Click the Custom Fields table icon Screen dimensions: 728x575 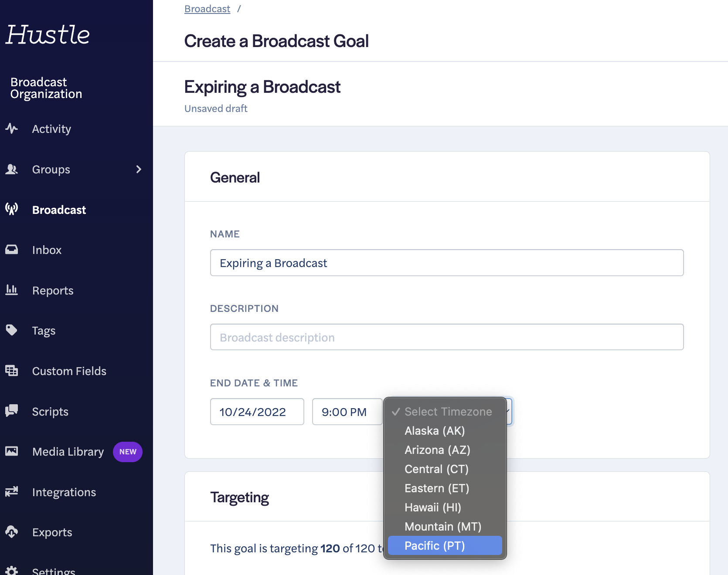12,371
